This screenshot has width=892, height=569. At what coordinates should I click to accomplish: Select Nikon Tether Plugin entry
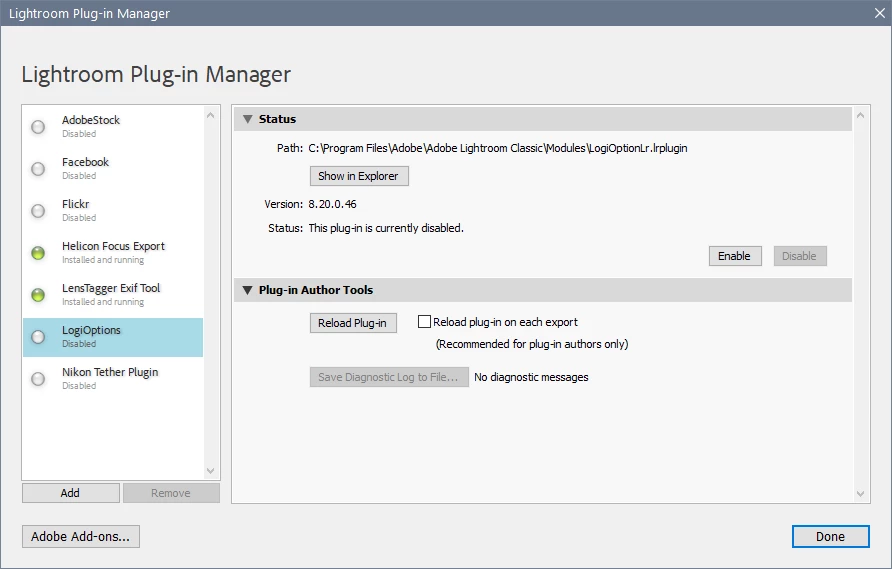click(113, 379)
